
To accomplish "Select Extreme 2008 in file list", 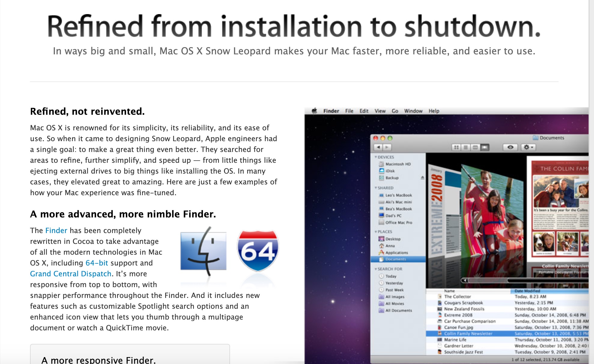I will [x=507, y=315].
